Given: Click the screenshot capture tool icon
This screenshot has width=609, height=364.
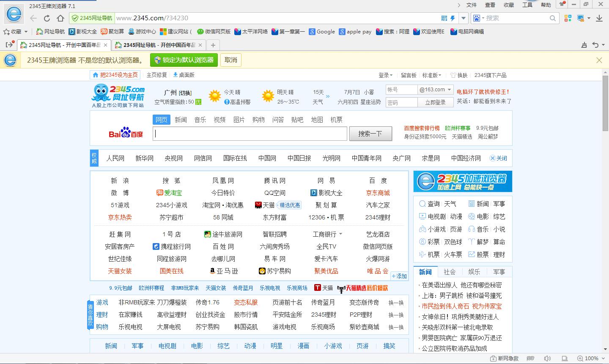Looking at the screenshot, I should coord(581,18).
